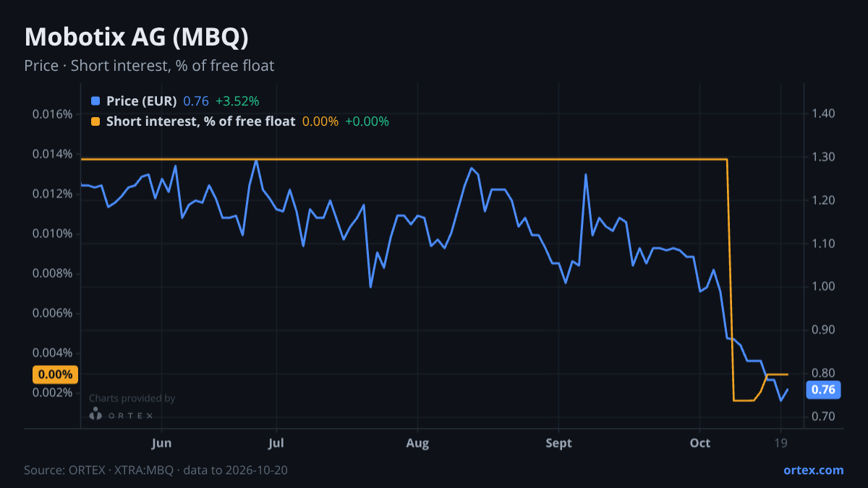
Task: Click the Mobotix AG (MBQ) title
Action: point(137,37)
